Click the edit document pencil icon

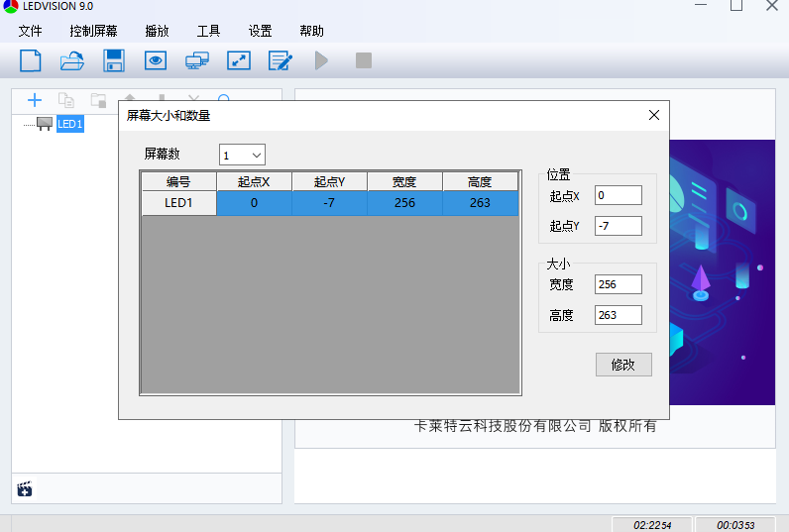pyautogui.click(x=281, y=60)
